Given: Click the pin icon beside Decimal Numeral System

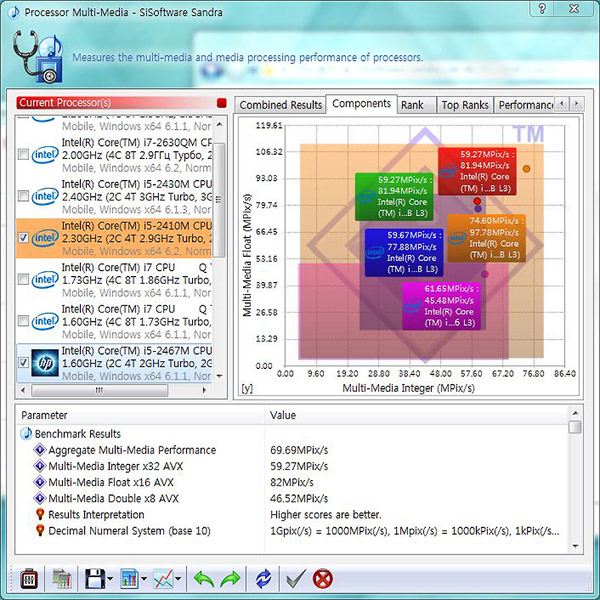Looking at the screenshot, I should 40,530.
